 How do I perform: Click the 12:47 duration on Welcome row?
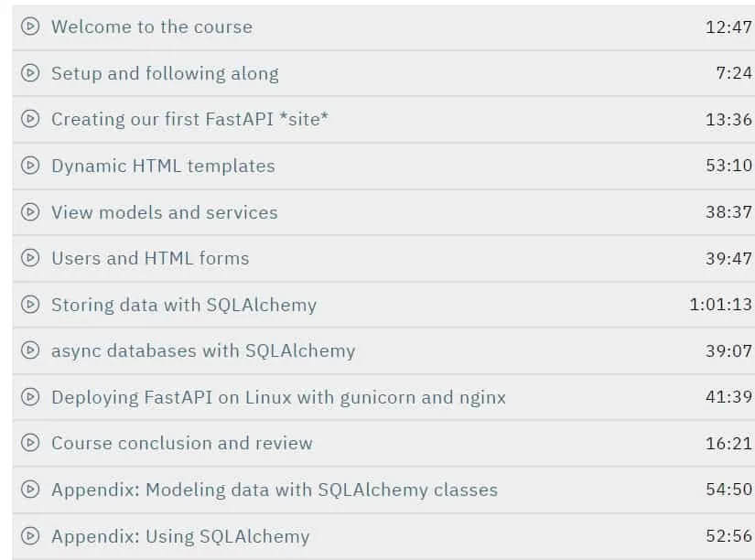[x=728, y=27]
